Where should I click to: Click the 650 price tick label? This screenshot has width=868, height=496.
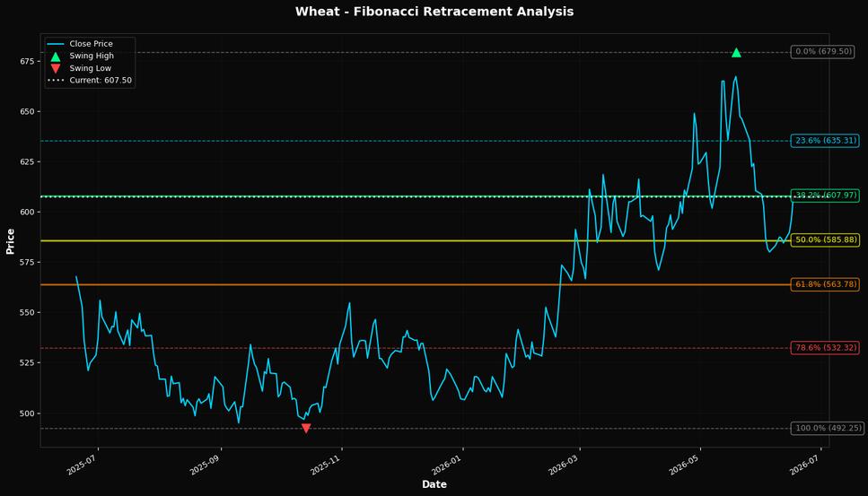pyautogui.click(x=27, y=112)
